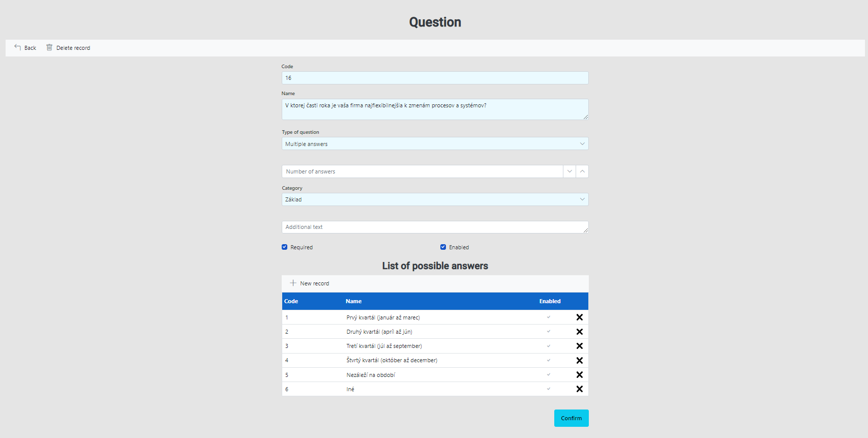Image resolution: width=868 pixels, height=438 pixels.
Task: Sort by Code column header
Action: point(291,301)
